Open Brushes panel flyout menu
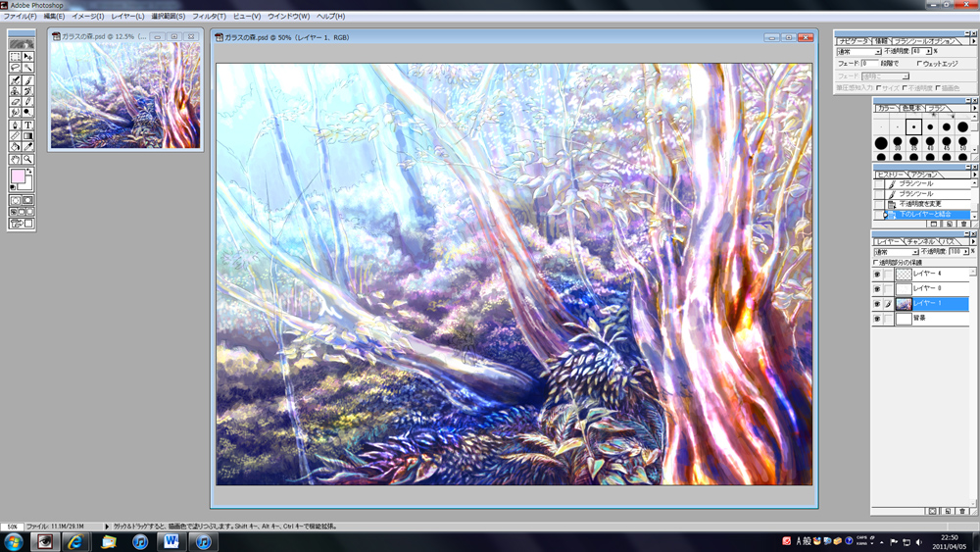 (x=973, y=108)
